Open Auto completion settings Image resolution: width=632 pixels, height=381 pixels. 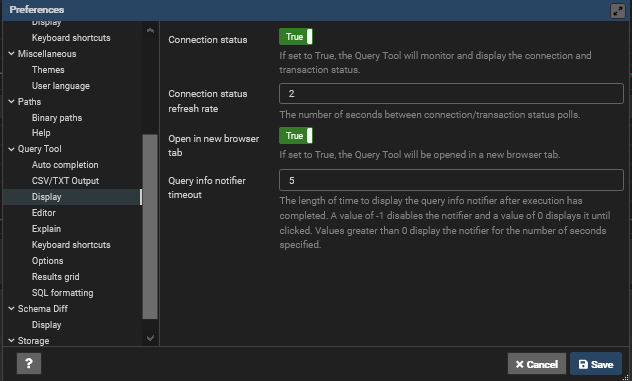pos(65,165)
